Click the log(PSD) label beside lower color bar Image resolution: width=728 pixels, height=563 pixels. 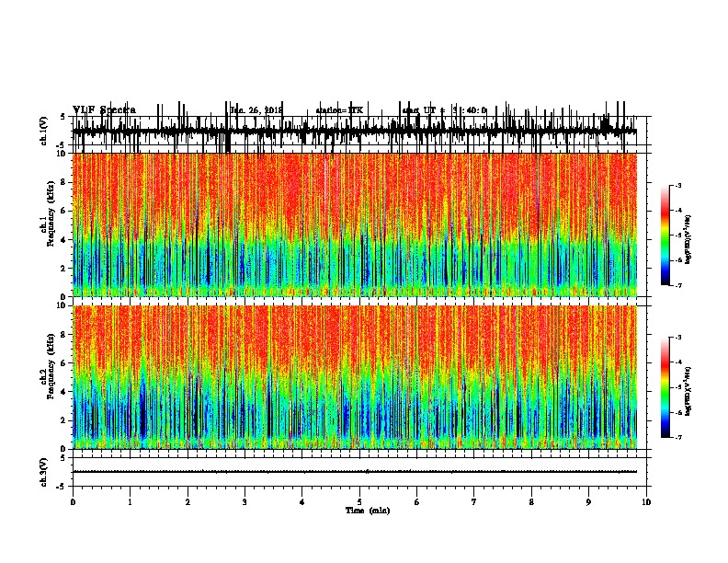[x=688, y=391]
